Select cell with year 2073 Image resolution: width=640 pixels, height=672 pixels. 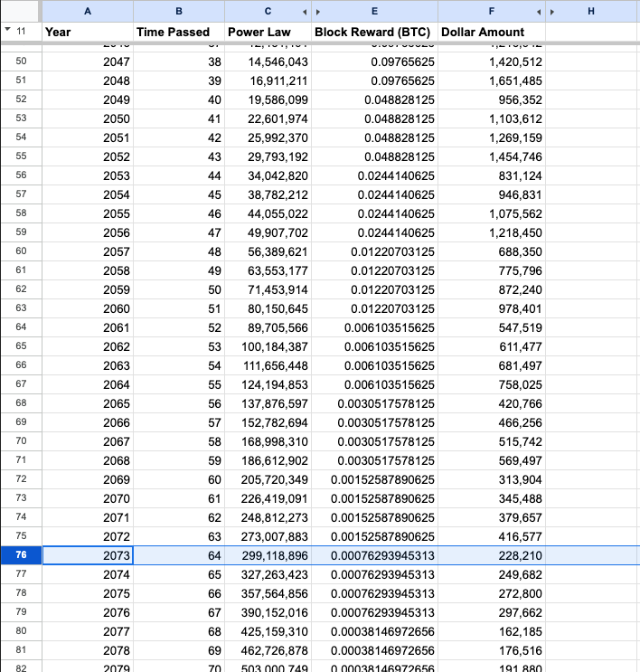[88, 555]
